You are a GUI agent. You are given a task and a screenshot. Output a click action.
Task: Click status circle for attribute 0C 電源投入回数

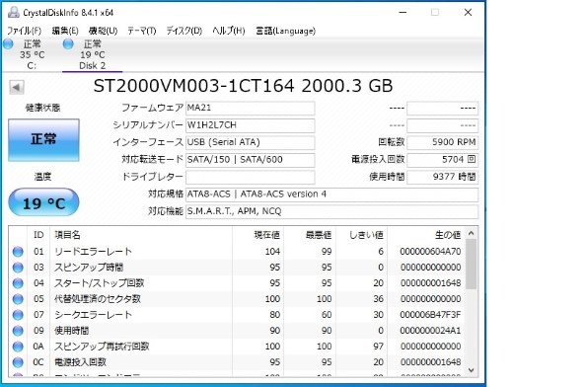(18, 362)
